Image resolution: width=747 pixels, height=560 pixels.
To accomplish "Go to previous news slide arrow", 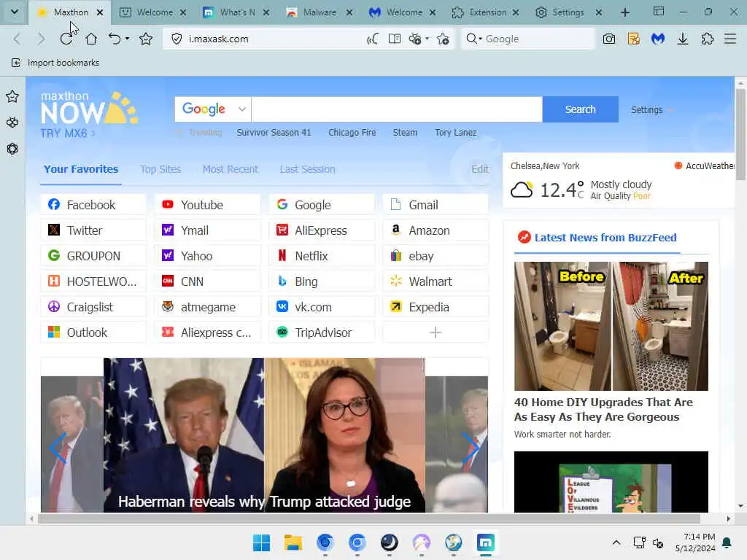I will pyautogui.click(x=58, y=448).
